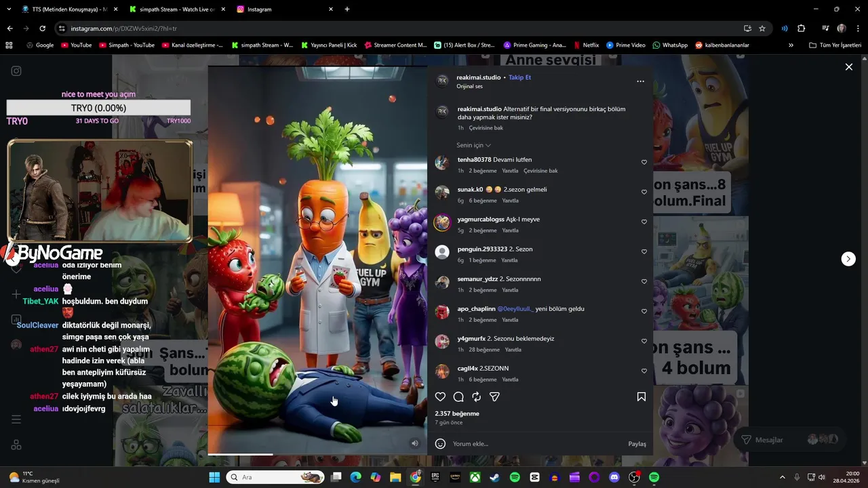
Task: Switch to the simpath Stream tab
Action: pyautogui.click(x=176, y=9)
